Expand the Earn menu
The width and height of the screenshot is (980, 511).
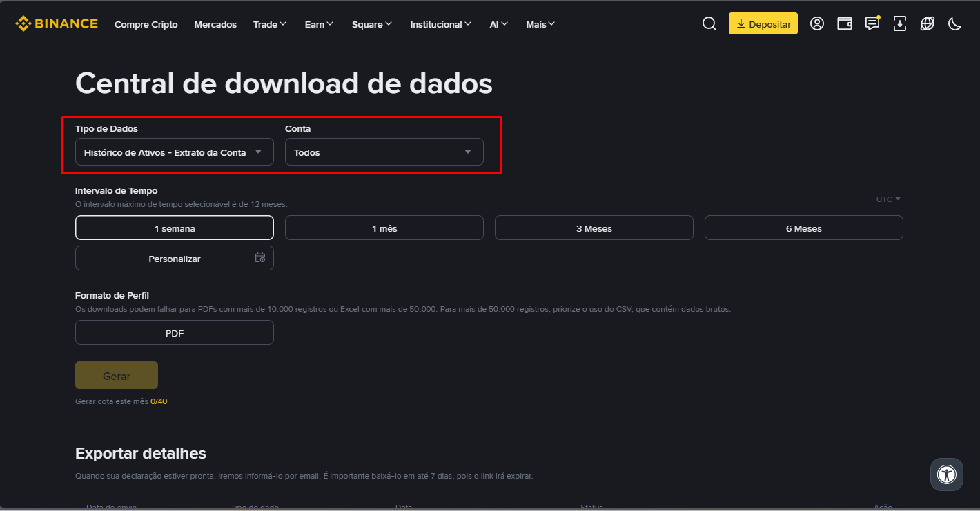(x=319, y=24)
